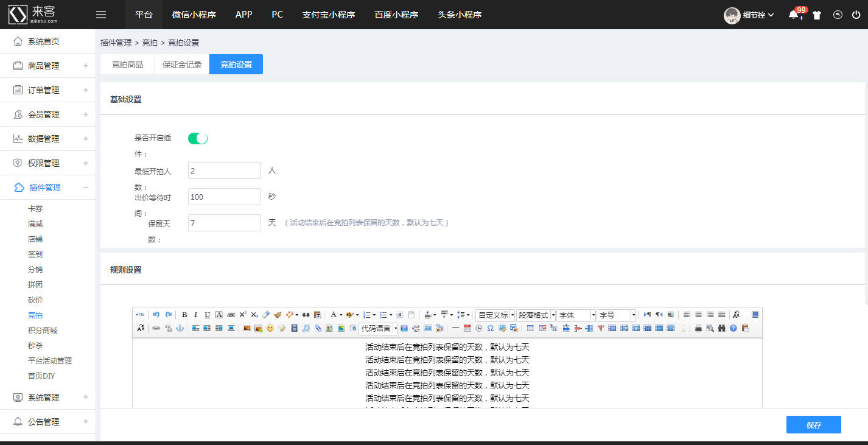The height and width of the screenshot is (445, 868).
Task: Apply underline formatting
Action: (208, 315)
